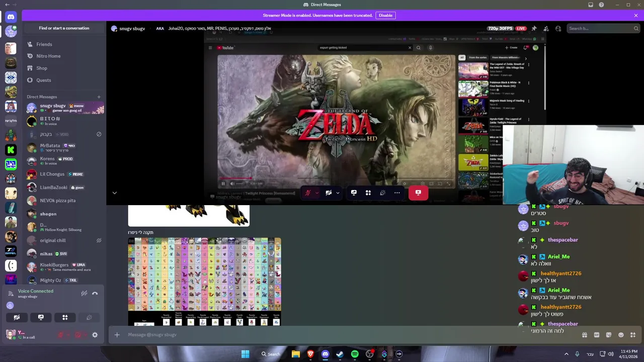644x362 pixels.
Task: Open soundboard in the call bar
Action: click(x=383, y=193)
